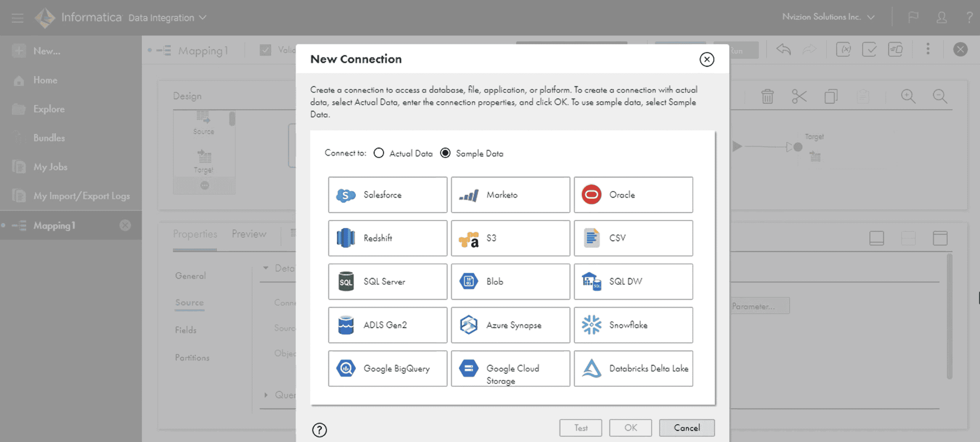Click the copy icon on canvas toolbar
Viewport: 980px width, 442px height.
pyautogui.click(x=831, y=96)
